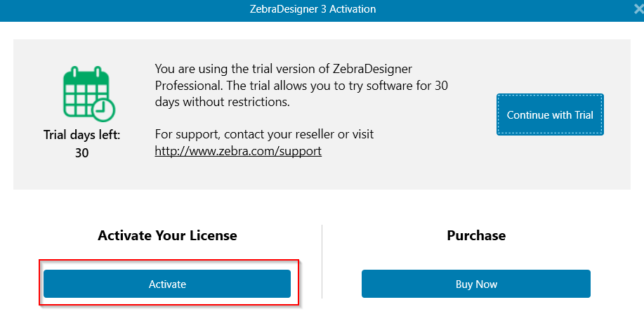Click the Activate license button
Viewport: 644px width, 328px height.
pos(167,284)
